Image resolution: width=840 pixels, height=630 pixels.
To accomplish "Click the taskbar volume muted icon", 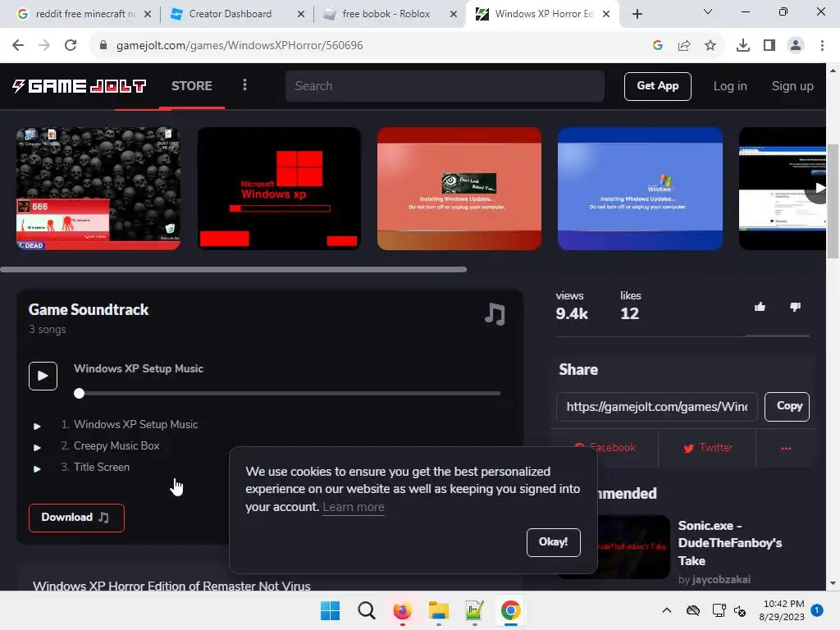I will 741,610.
